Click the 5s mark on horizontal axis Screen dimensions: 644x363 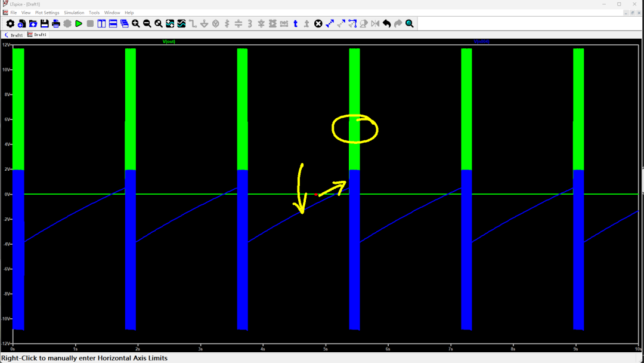[x=325, y=348]
